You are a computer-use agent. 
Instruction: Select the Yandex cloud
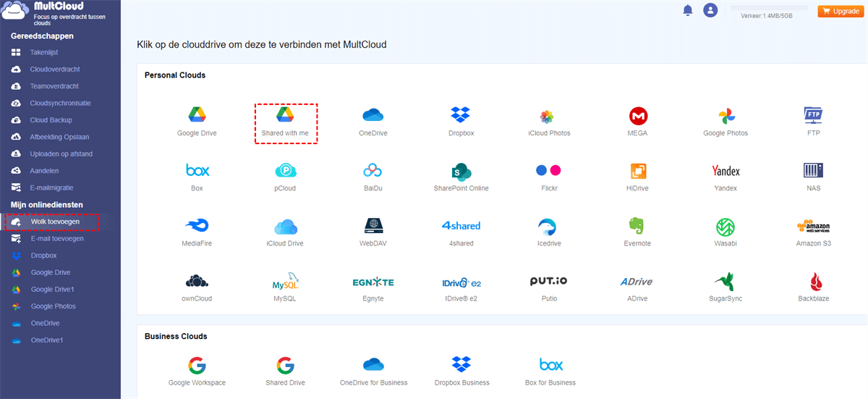coord(726,177)
